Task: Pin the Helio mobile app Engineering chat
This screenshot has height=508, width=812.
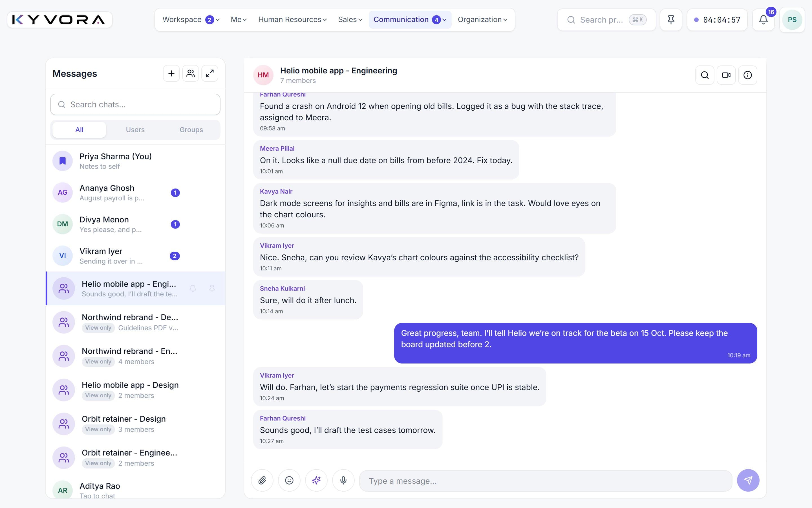Action: [212, 288]
